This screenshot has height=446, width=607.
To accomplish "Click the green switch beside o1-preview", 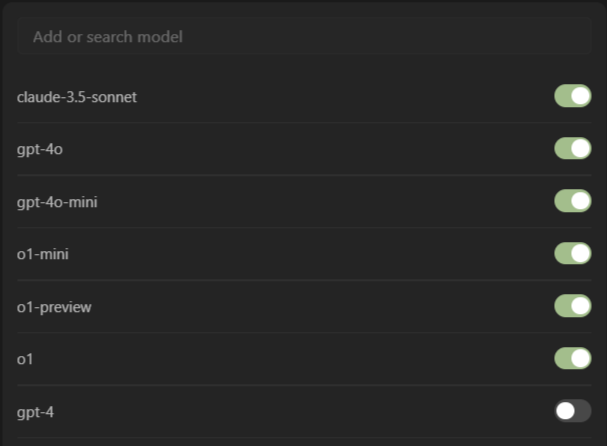I will [x=573, y=306].
